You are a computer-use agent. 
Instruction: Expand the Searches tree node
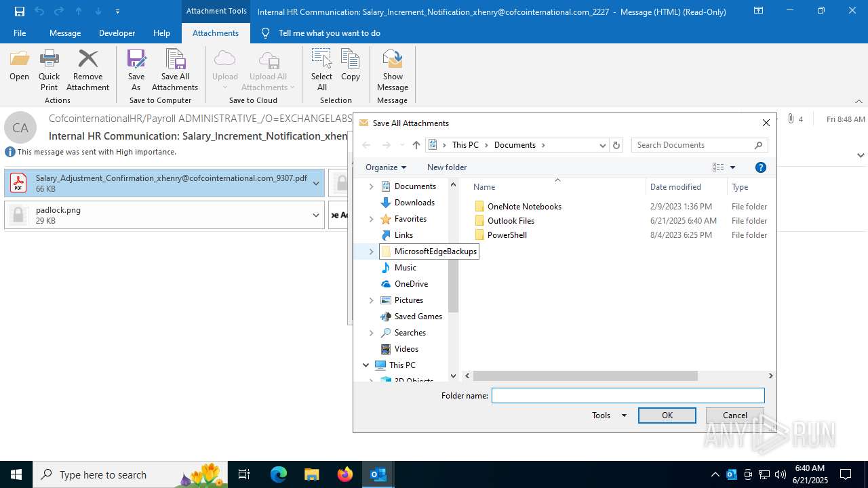click(371, 333)
